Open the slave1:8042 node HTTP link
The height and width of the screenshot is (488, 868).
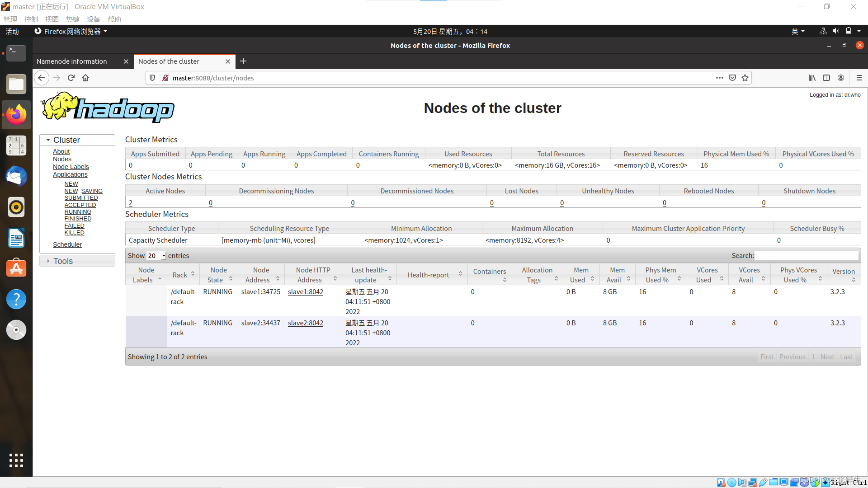coord(306,292)
